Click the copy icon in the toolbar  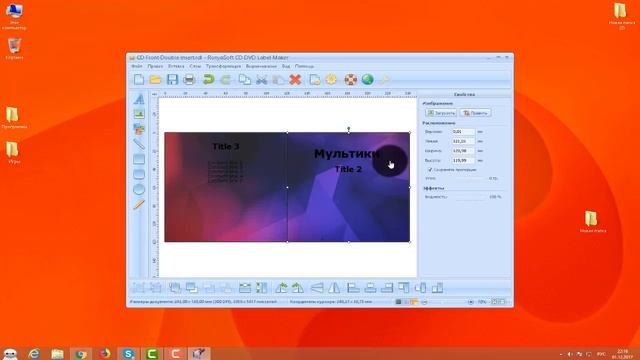[x=244, y=80]
